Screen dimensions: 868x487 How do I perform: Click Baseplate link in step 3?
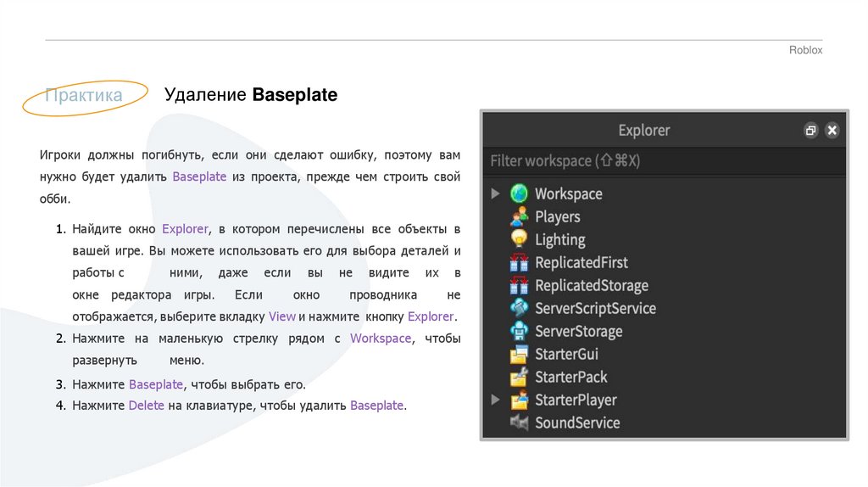click(156, 384)
